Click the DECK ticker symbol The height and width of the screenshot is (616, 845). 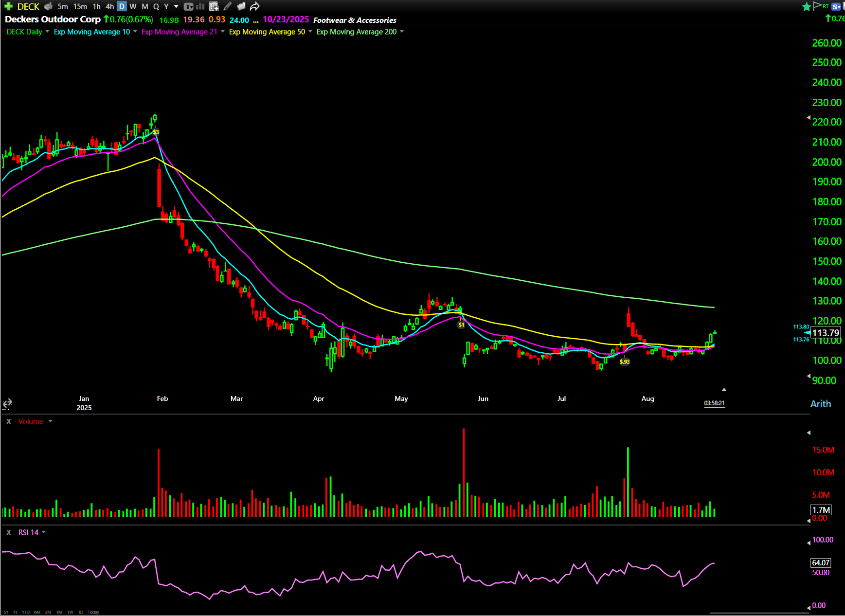click(x=28, y=6)
